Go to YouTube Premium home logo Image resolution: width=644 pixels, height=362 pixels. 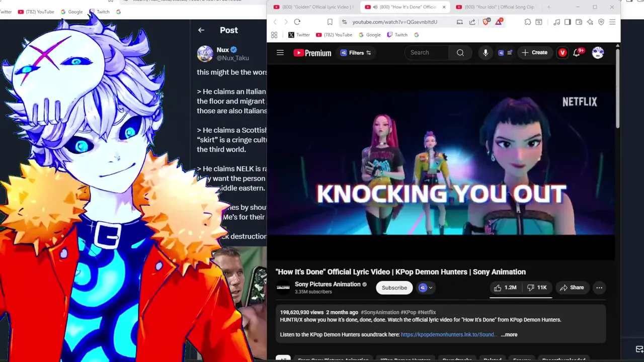(312, 53)
